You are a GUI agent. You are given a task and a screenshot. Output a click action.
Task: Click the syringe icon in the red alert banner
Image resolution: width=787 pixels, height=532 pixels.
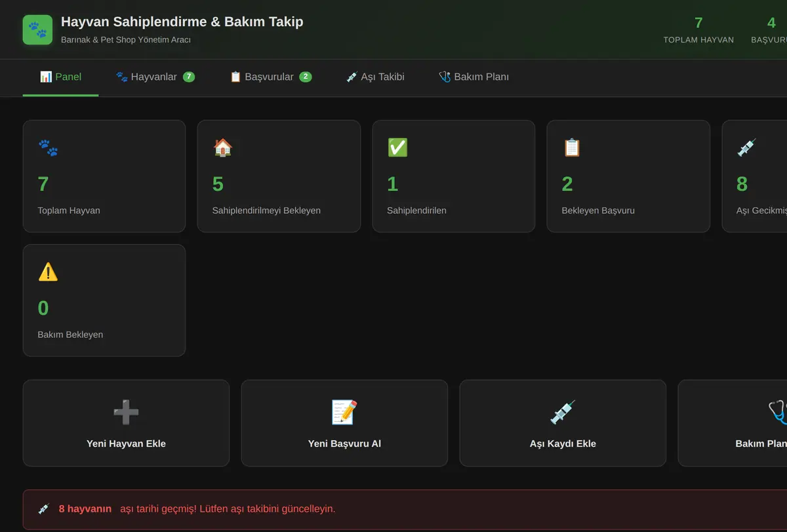click(44, 509)
